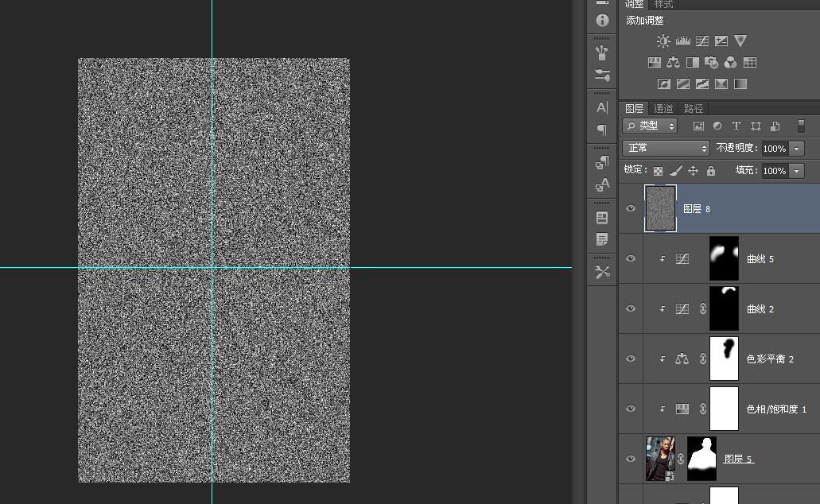Lock layer position
Image resolution: width=820 pixels, height=504 pixels.
pos(693,170)
